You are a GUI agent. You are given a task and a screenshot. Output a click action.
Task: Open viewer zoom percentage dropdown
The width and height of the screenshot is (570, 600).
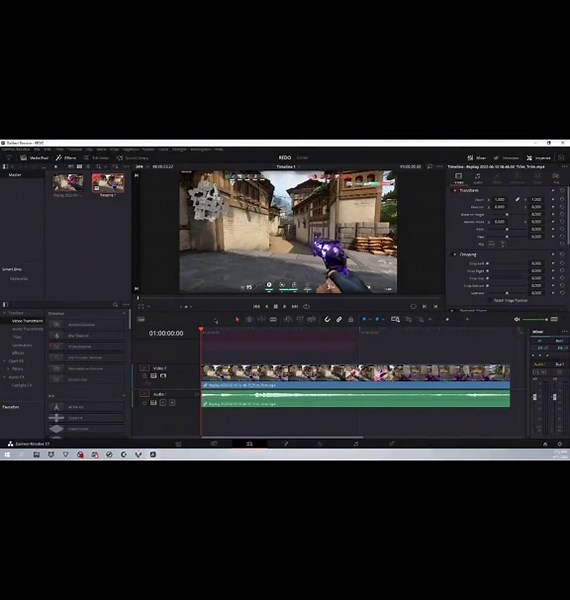142,167
